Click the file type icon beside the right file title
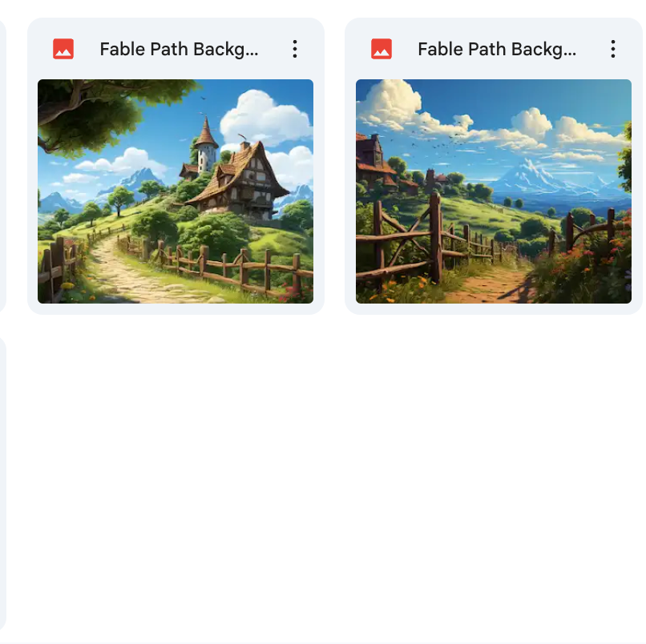This screenshot has height=644, width=646. tap(382, 49)
